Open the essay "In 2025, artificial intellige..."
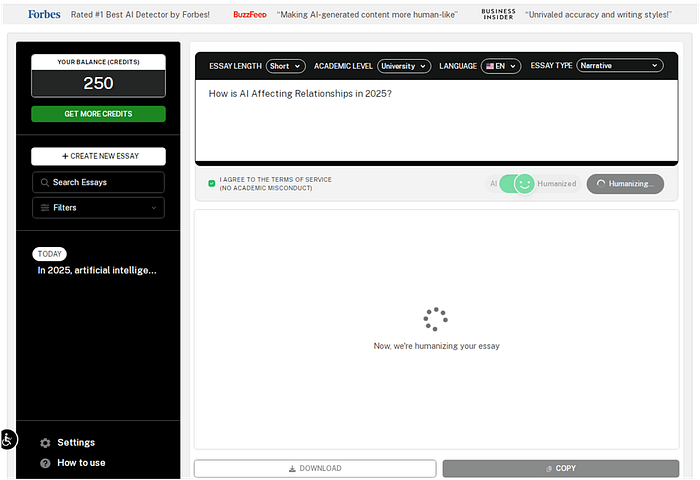Screen dimensions: 700x480 point(97,270)
